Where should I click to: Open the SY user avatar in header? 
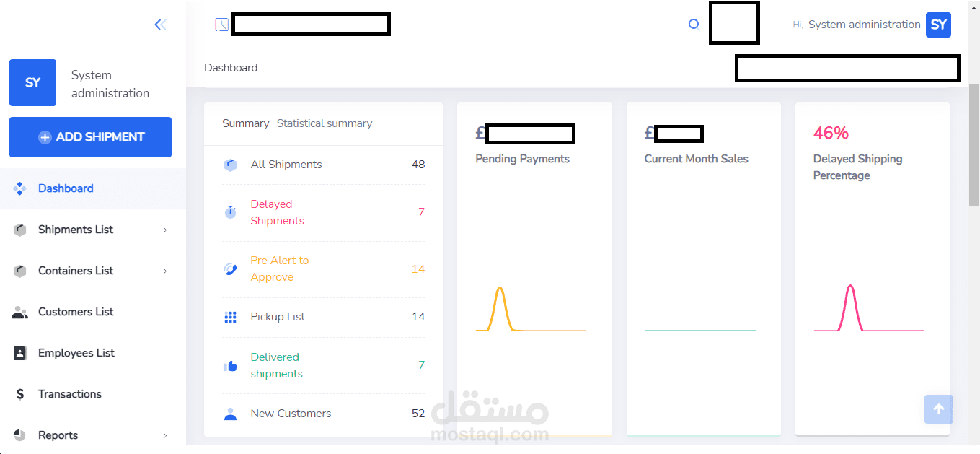point(938,25)
